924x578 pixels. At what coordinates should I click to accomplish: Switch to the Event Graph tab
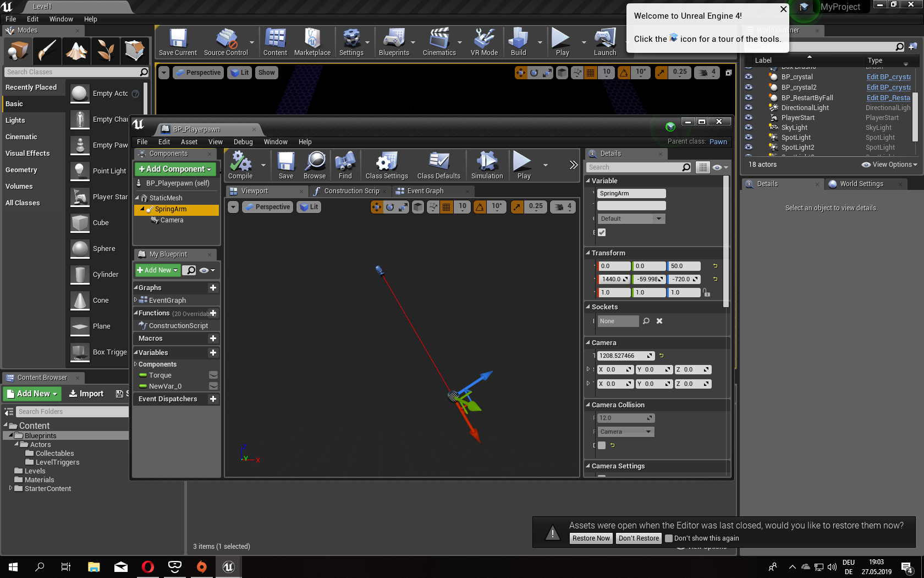(425, 191)
